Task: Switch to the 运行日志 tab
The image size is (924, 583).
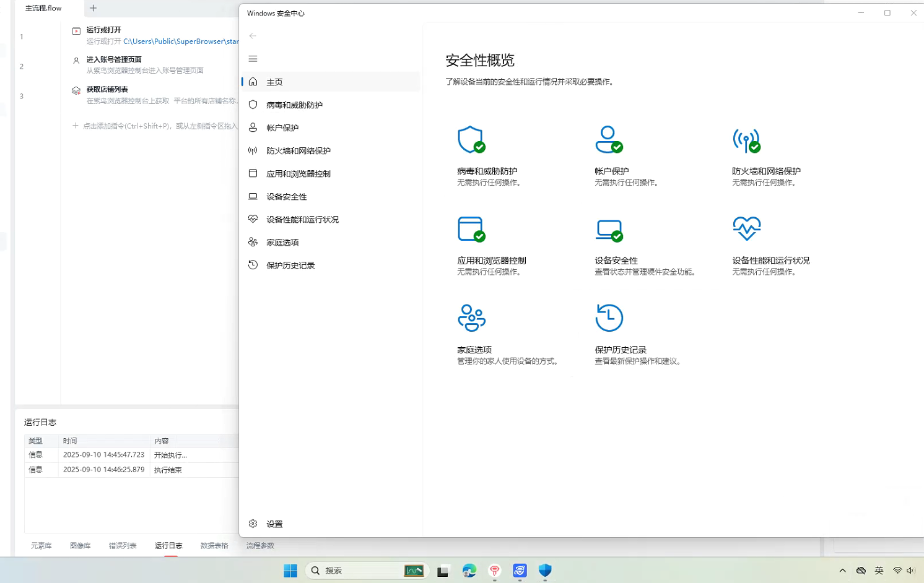Action: pyautogui.click(x=168, y=545)
